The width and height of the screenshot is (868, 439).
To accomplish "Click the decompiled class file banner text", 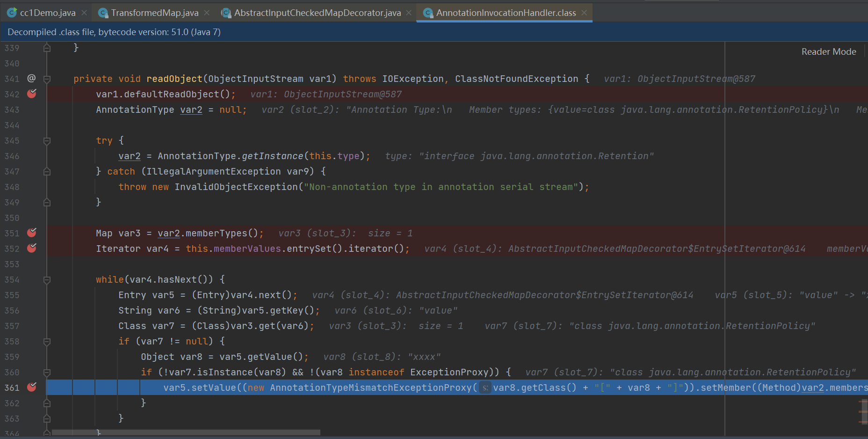I will pos(114,32).
